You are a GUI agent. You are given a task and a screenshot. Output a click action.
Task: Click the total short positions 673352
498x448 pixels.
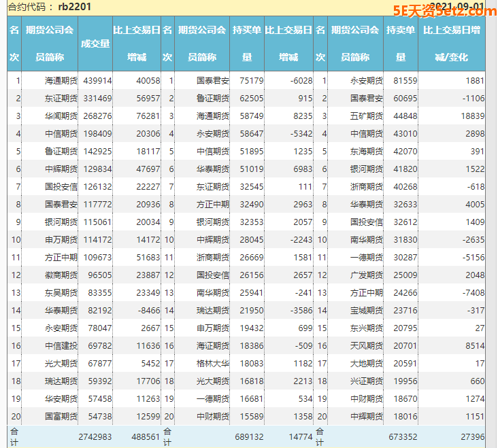click(x=402, y=437)
